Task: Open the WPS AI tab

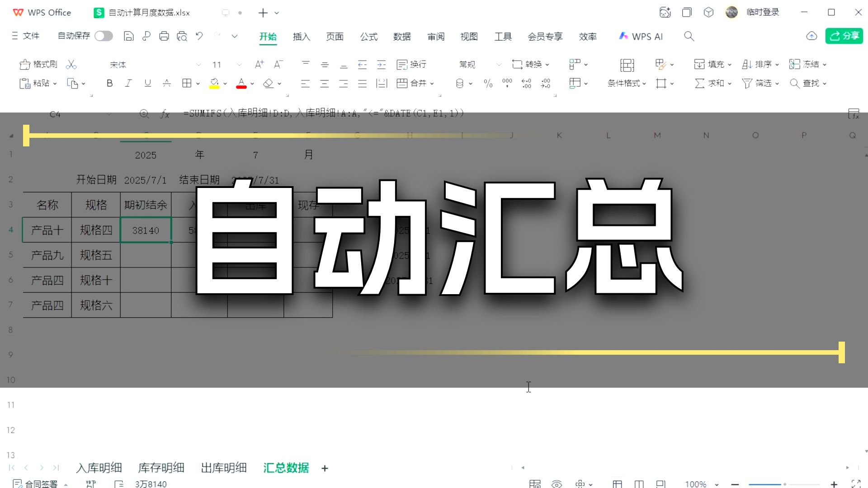Action: point(641,37)
